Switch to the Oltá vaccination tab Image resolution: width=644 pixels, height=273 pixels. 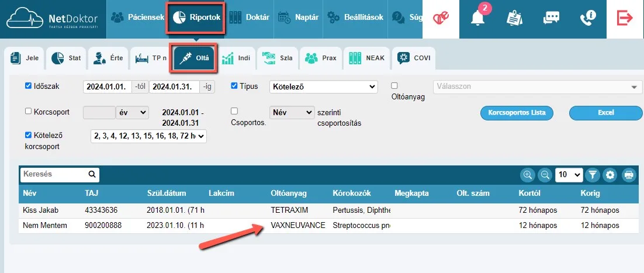click(194, 58)
